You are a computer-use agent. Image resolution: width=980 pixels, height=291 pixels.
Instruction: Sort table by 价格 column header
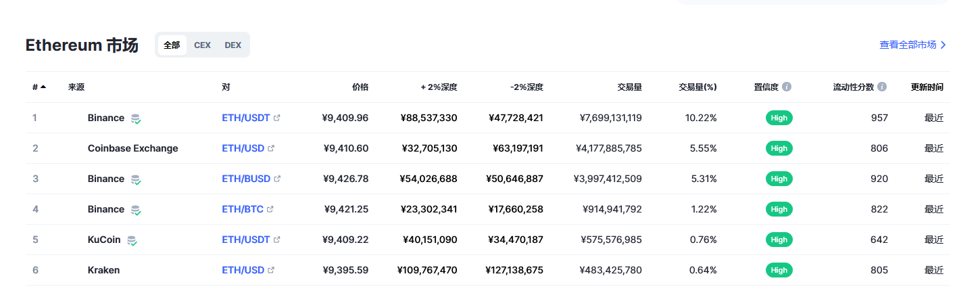360,87
